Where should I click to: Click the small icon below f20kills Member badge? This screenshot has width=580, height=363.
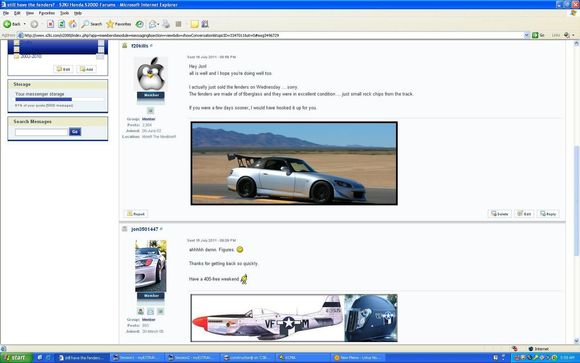point(150,110)
